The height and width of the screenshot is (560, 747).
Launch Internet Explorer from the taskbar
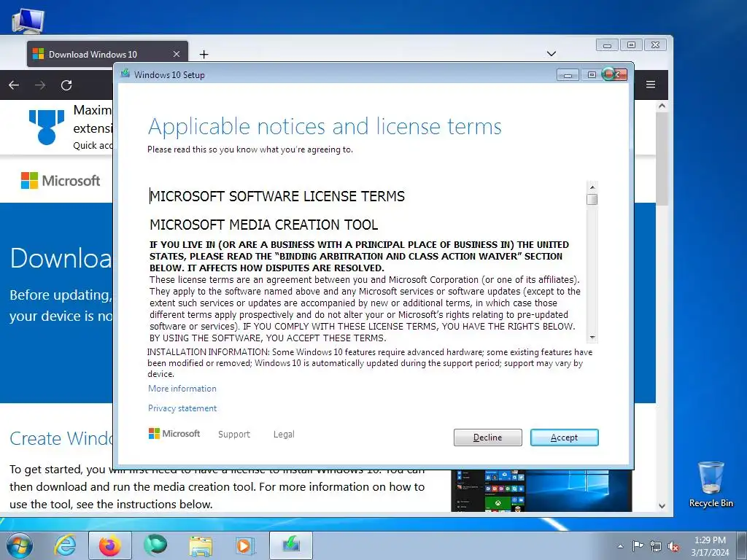point(65,545)
